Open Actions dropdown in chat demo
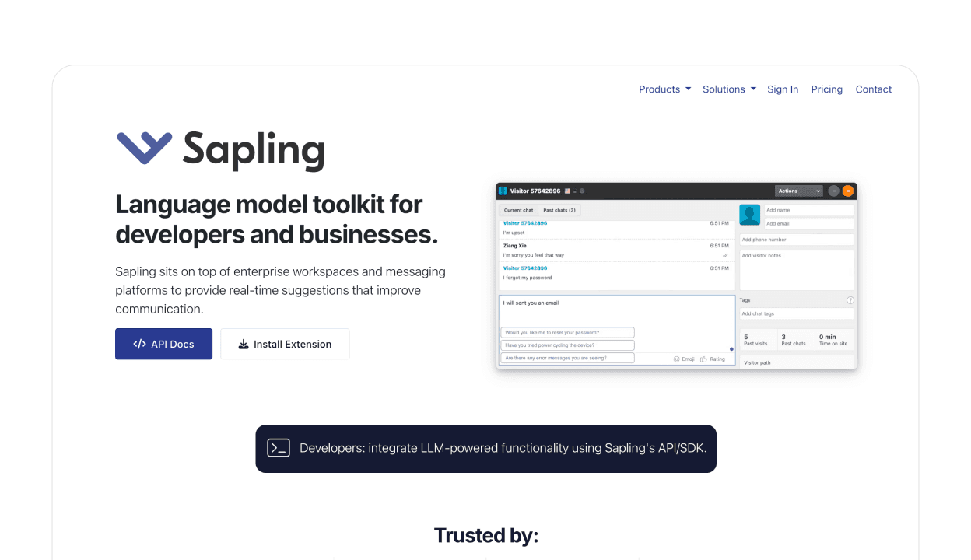Image resolution: width=971 pixels, height=560 pixels. pos(798,191)
